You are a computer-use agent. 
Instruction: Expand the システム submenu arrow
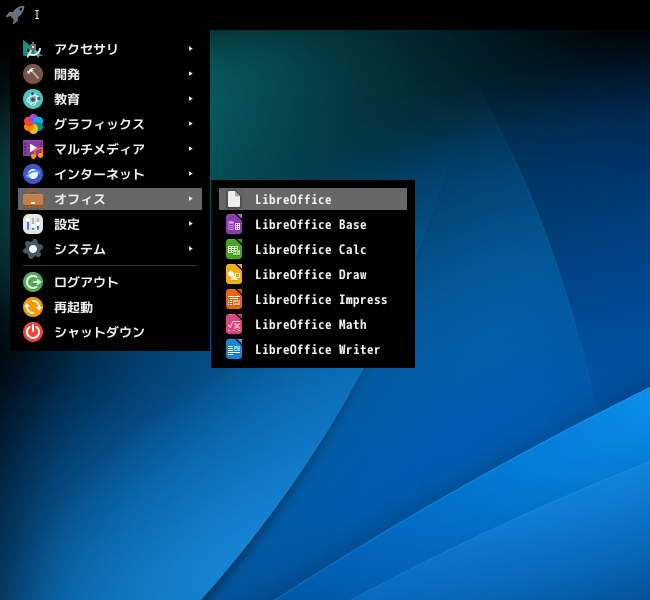(x=191, y=249)
